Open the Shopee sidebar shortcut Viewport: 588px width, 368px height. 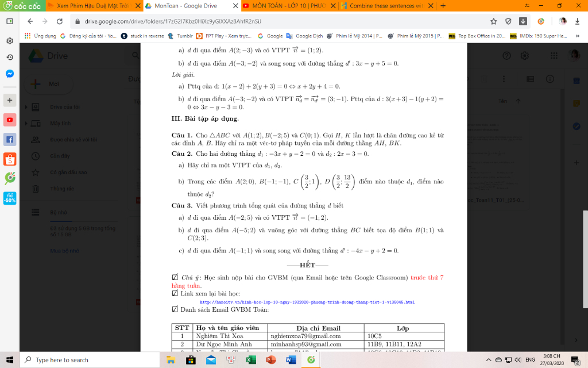(x=10, y=159)
